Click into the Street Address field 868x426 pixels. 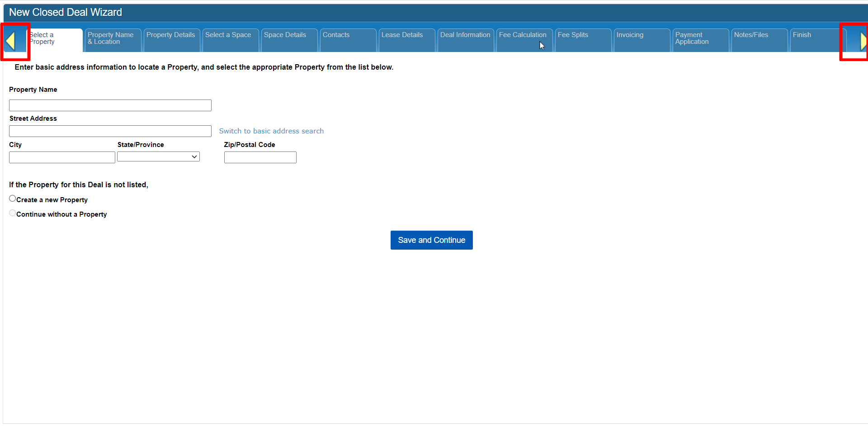[110, 131]
